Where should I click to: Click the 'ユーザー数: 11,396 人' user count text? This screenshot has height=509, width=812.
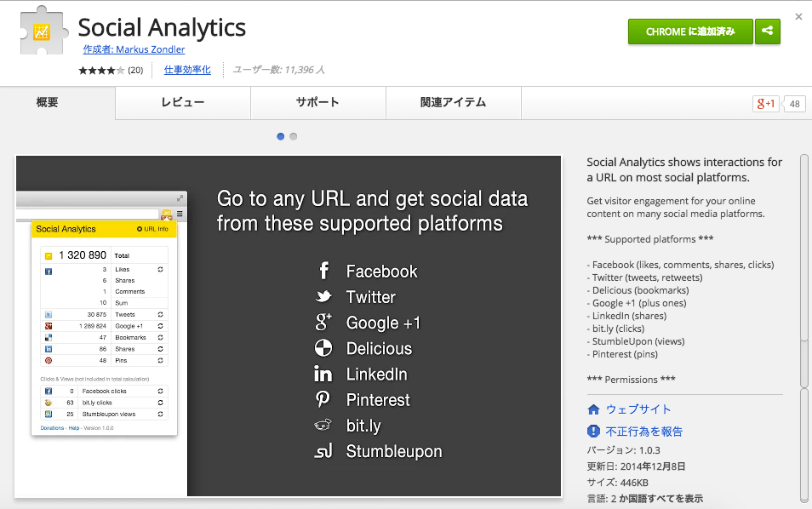278,70
